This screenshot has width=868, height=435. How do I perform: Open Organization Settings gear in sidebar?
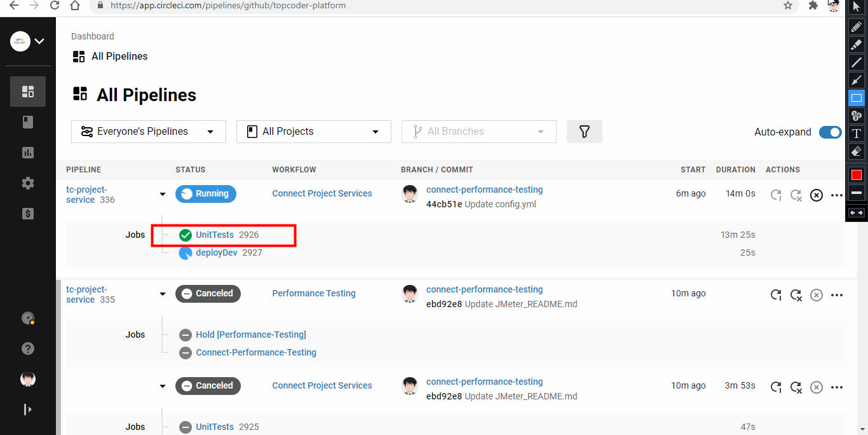[28, 183]
